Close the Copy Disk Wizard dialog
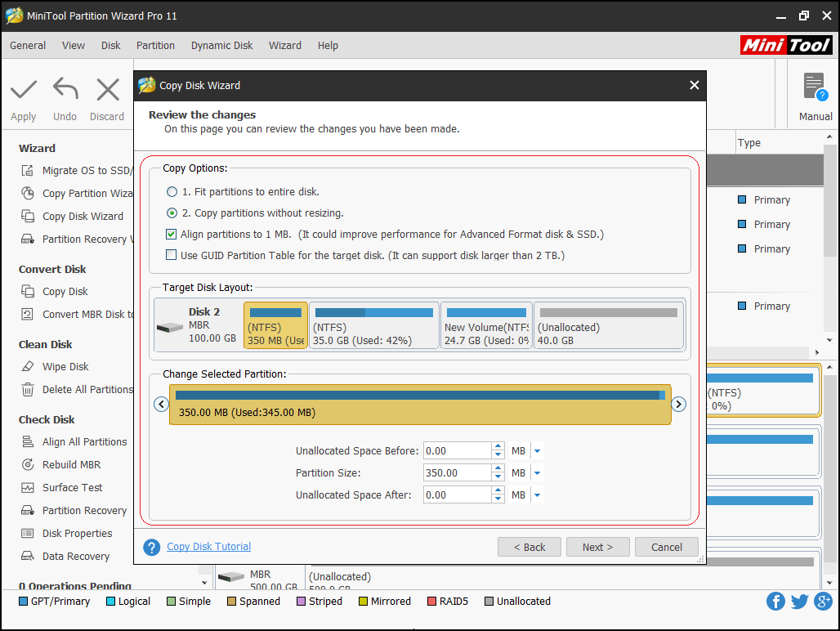This screenshot has width=840, height=631. [695, 85]
